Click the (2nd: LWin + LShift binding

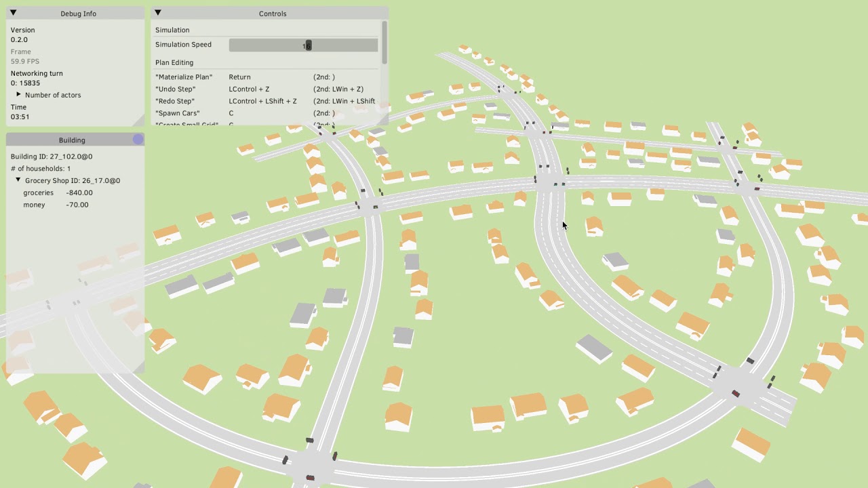(x=344, y=102)
